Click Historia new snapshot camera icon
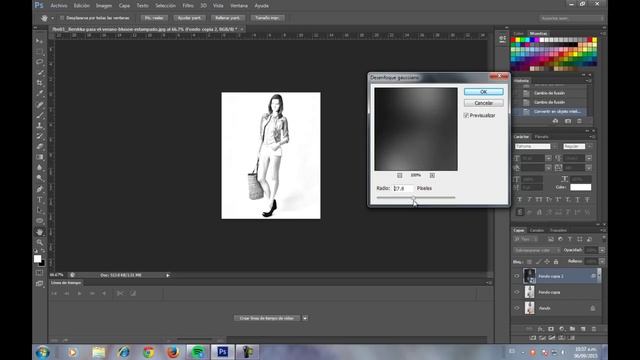 (568, 121)
